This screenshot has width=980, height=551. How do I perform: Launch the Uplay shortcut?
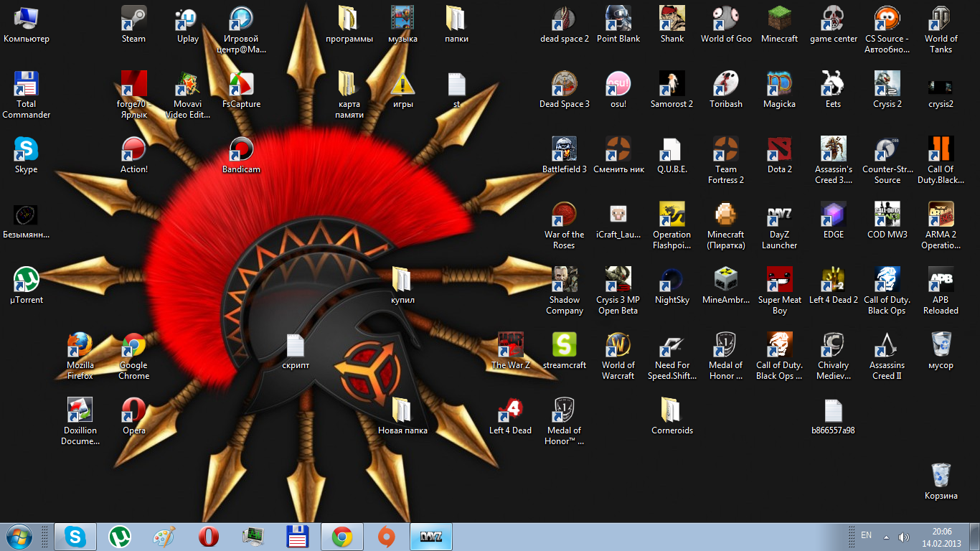(188, 25)
